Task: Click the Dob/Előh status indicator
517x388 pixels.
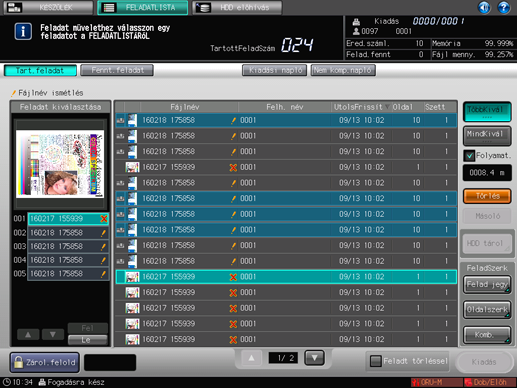Action: [490, 382]
